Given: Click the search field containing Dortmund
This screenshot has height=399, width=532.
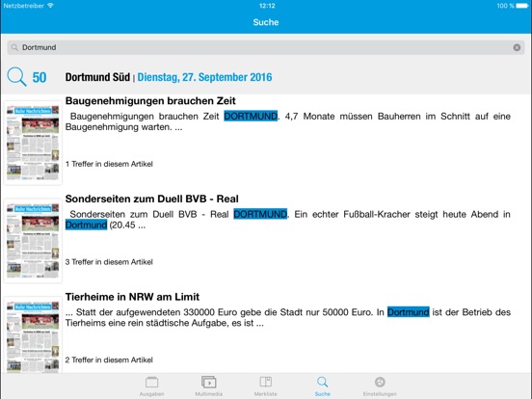Looking at the screenshot, I should (266, 47).
